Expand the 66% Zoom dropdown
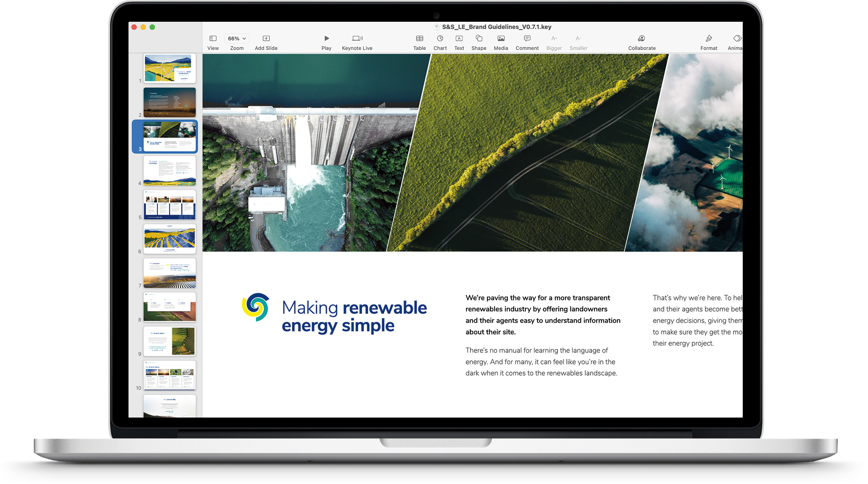Screen dimensions: 868x484 [236, 39]
